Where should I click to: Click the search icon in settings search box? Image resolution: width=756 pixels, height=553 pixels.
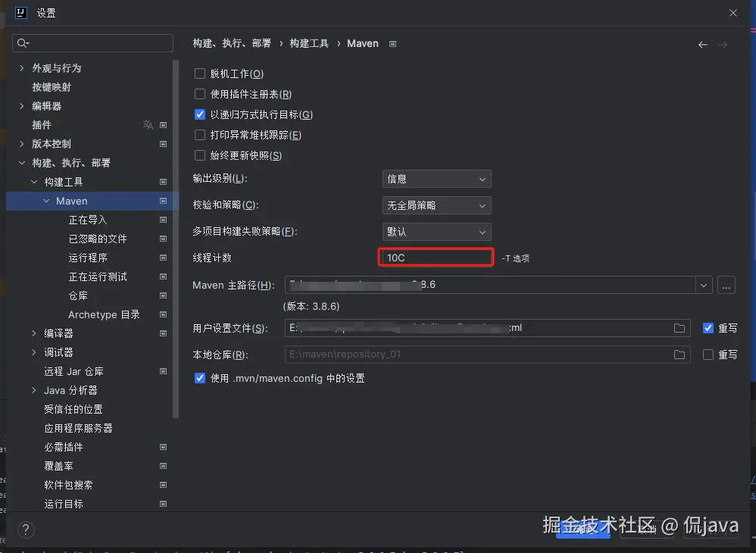pyautogui.click(x=22, y=43)
